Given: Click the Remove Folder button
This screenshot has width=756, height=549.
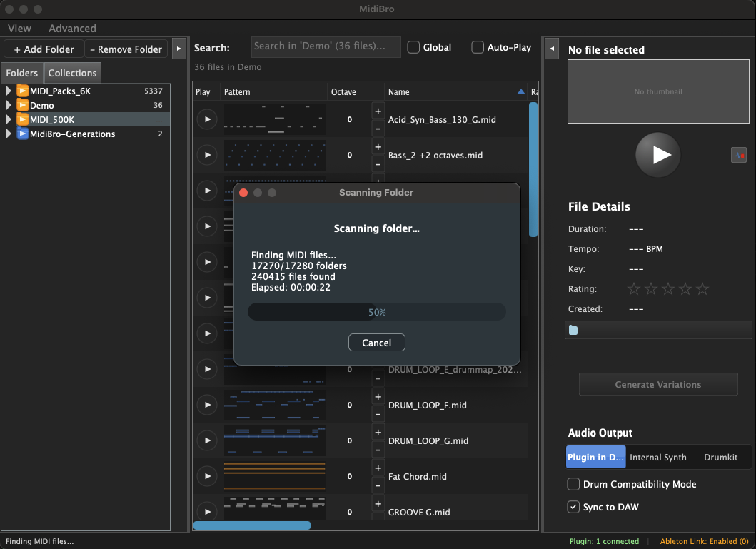Looking at the screenshot, I should (126, 49).
